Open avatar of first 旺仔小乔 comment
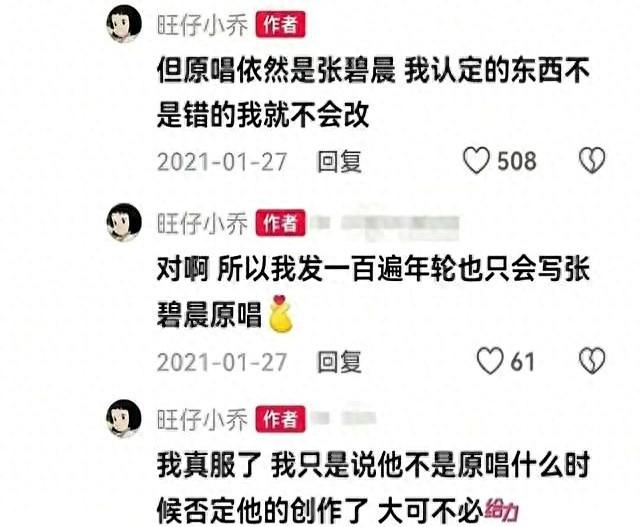This screenshot has width=640, height=527. coord(124,24)
